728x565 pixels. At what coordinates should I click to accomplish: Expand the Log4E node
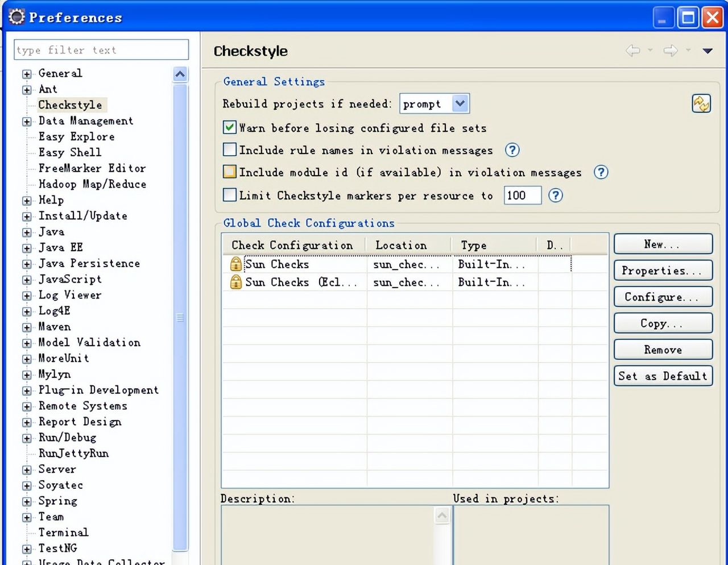point(27,311)
